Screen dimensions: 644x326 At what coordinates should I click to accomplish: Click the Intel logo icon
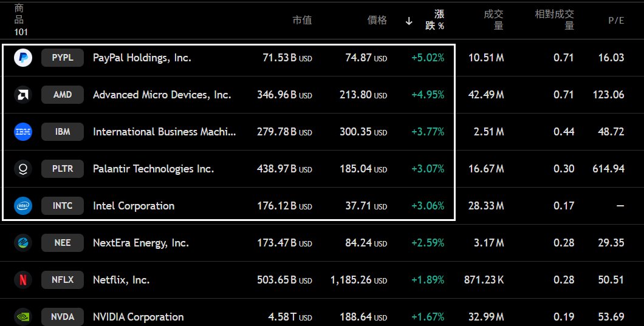tap(23, 206)
